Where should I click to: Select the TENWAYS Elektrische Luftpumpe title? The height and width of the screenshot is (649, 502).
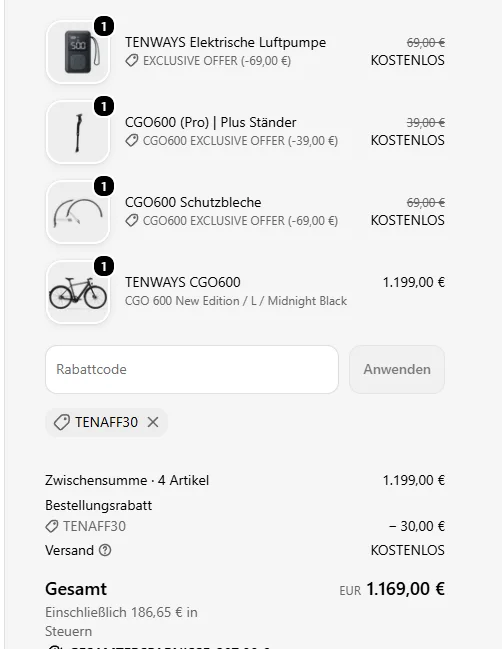[226, 42]
